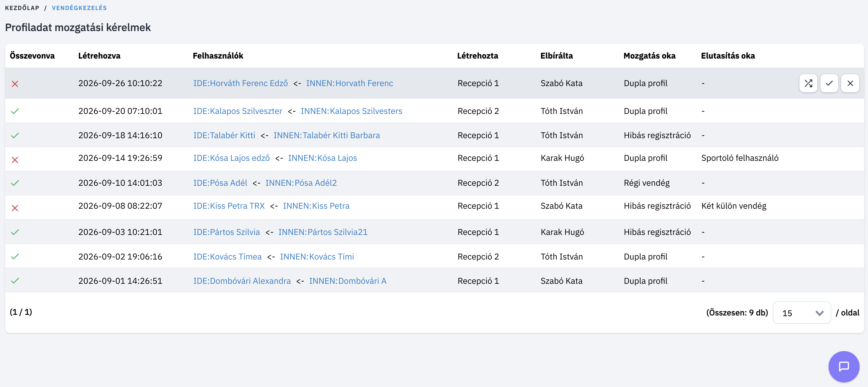Open profile IDE:Kósa Lajos edző
Screen dimensions: 868x387
[232, 158]
